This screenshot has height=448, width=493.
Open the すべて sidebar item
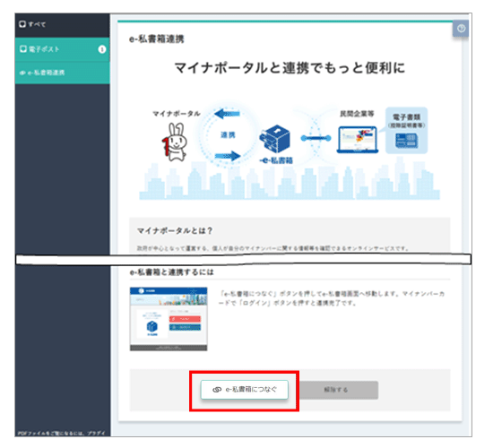pyautogui.click(x=62, y=24)
